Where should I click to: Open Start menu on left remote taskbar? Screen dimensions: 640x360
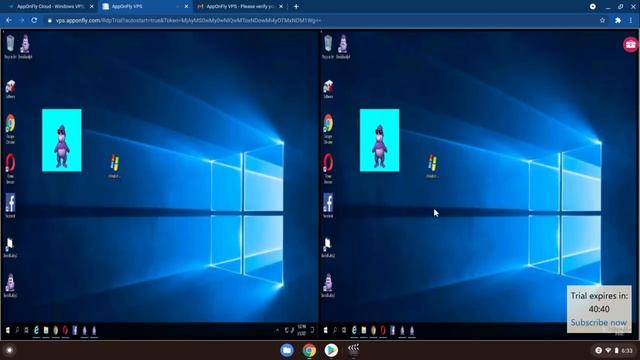point(7,330)
